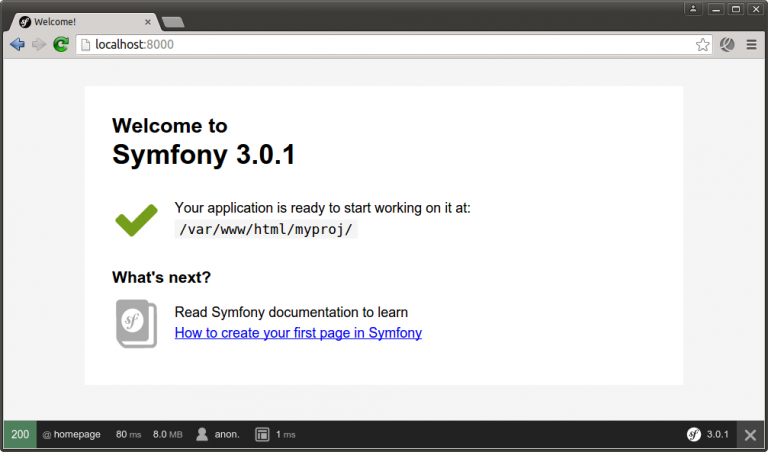Reload the localhost page
The image size is (768, 452).
61,44
